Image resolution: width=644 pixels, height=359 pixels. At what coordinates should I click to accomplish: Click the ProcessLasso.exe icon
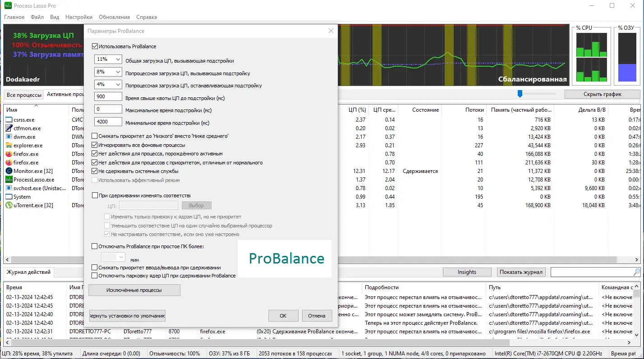(x=10, y=179)
